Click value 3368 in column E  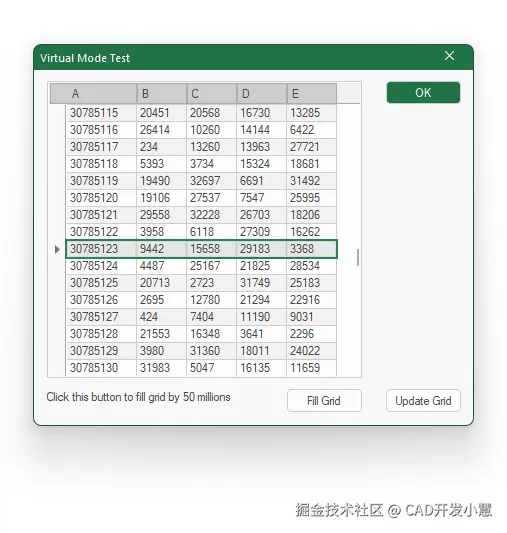point(311,249)
